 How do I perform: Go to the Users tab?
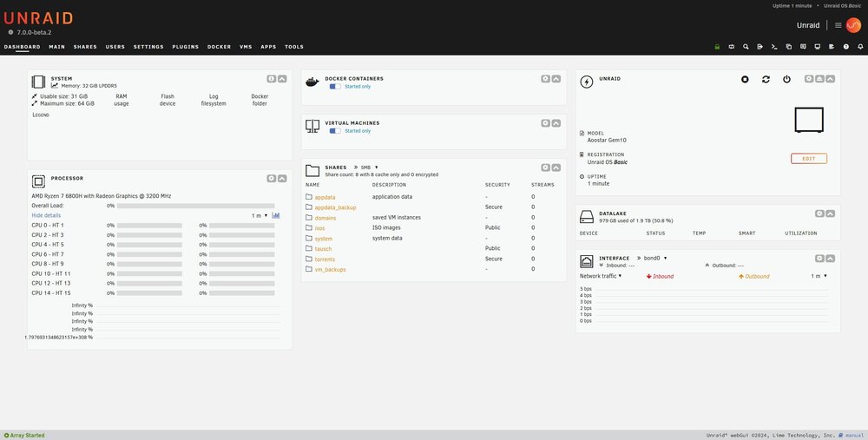pos(115,47)
